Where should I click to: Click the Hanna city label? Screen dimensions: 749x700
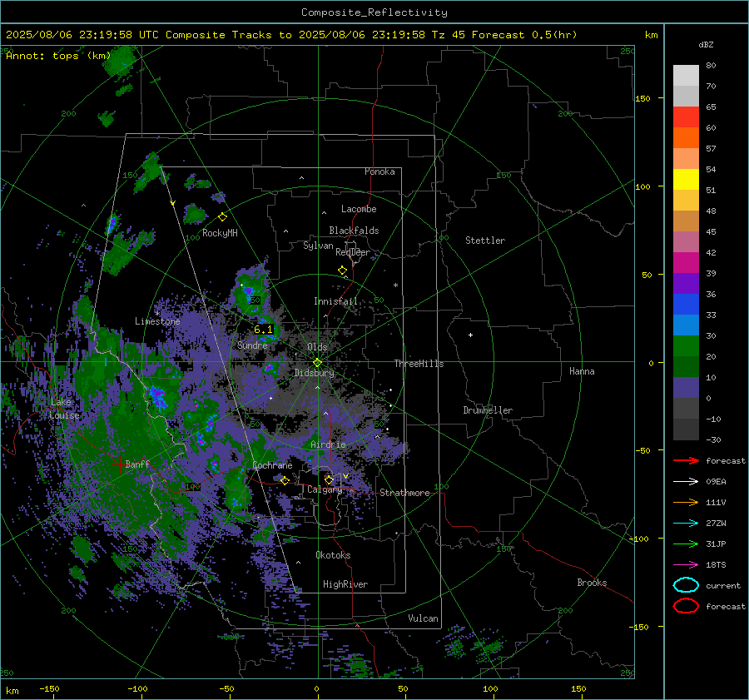582,371
